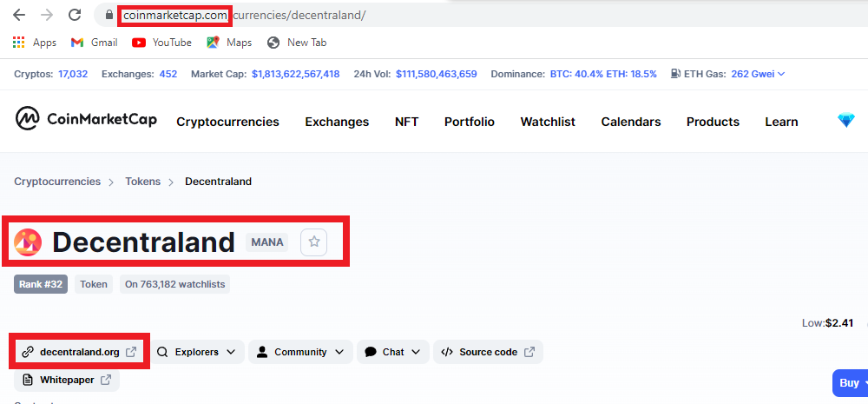This screenshot has width=868, height=404.
Task: Click the Cryptocurrencies breadcrumb link
Action: 57,182
